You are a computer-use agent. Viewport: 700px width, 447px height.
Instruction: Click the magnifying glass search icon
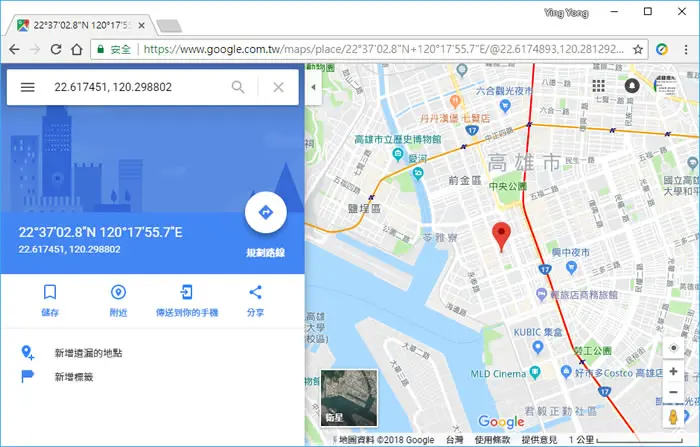(x=238, y=87)
